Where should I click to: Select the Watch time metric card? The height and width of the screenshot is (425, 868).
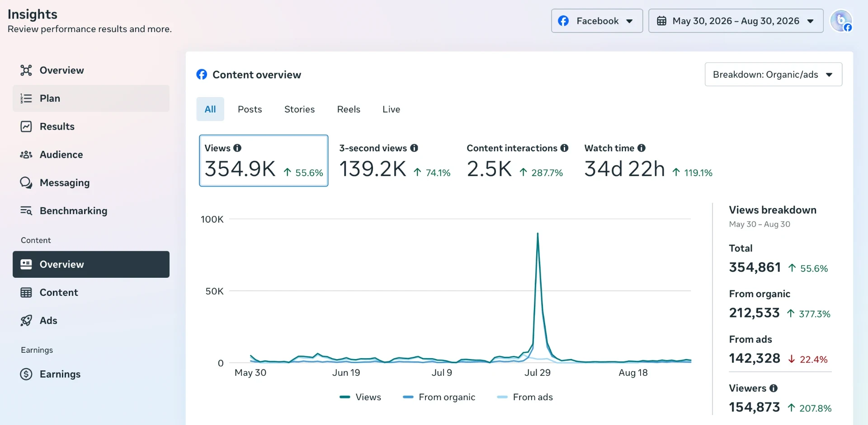[648, 161]
